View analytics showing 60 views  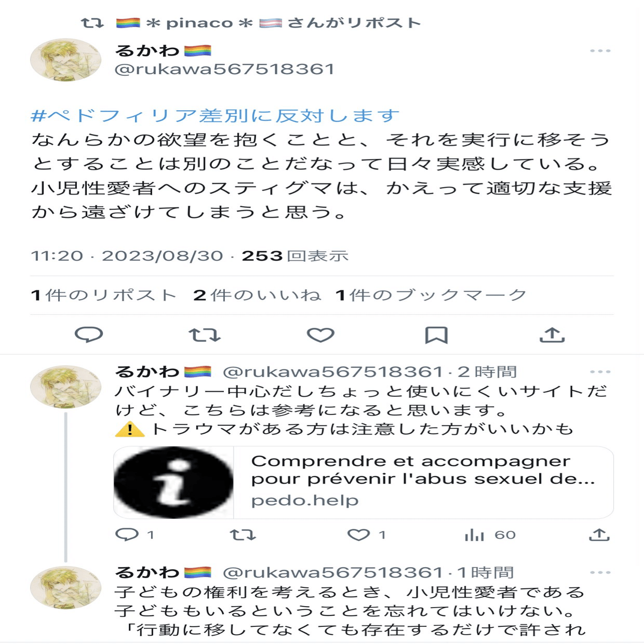pos(490,535)
